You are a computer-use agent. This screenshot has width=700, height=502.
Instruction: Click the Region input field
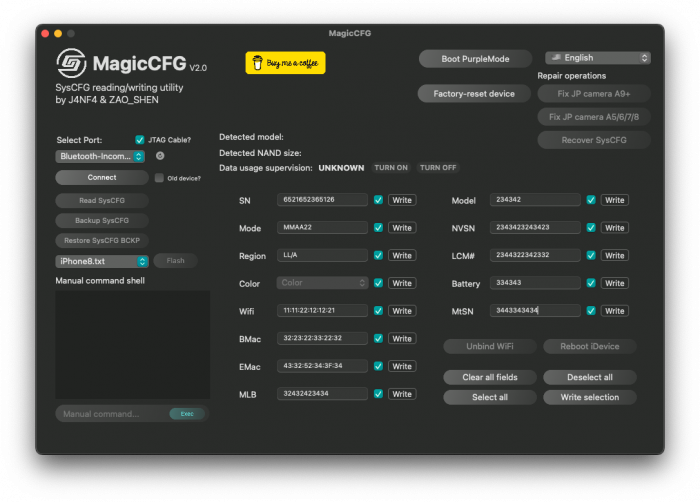[x=322, y=255]
